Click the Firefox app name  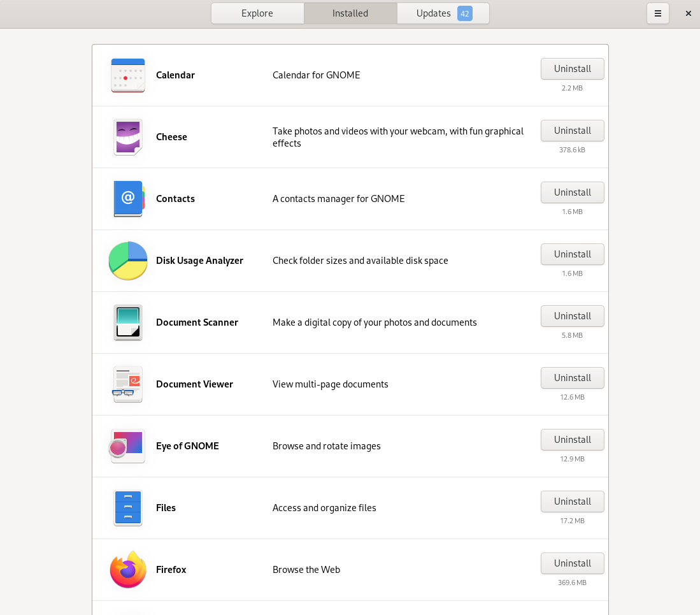[x=171, y=570]
